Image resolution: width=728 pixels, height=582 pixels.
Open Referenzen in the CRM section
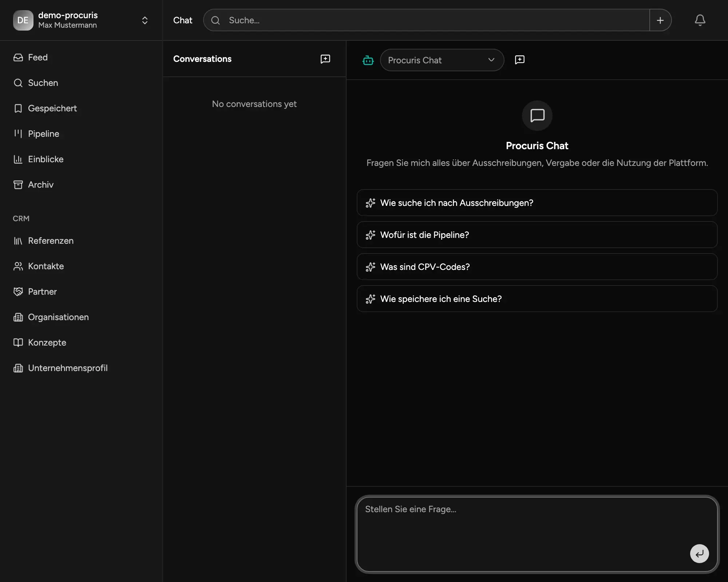[81, 241]
